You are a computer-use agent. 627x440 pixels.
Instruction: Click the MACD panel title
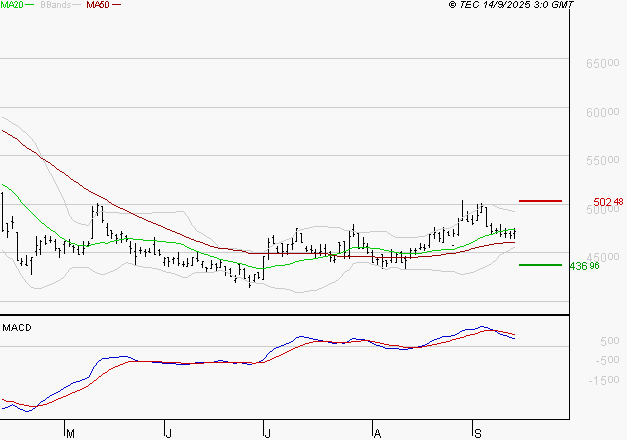coord(17,327)
